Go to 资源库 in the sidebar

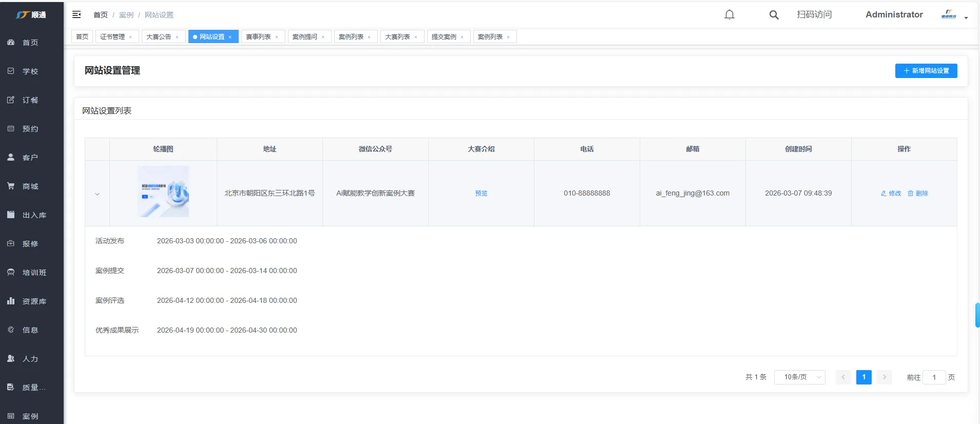pos(34,301)
